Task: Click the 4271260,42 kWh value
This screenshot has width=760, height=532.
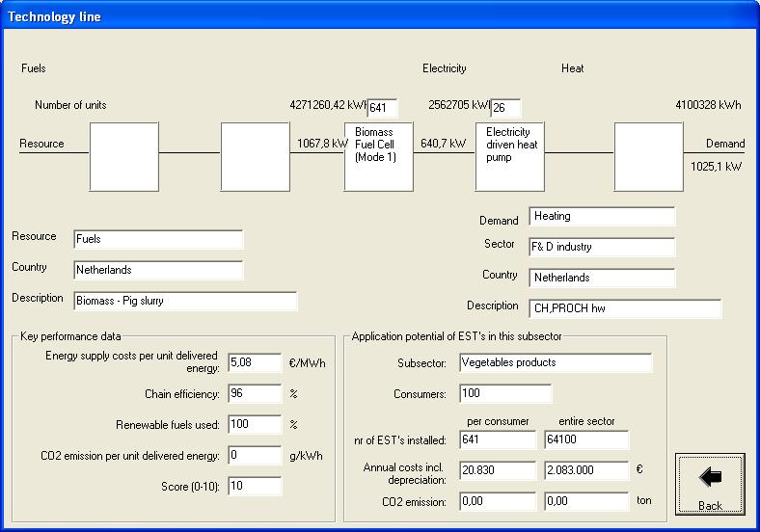Action: click(x=328, y=105)
